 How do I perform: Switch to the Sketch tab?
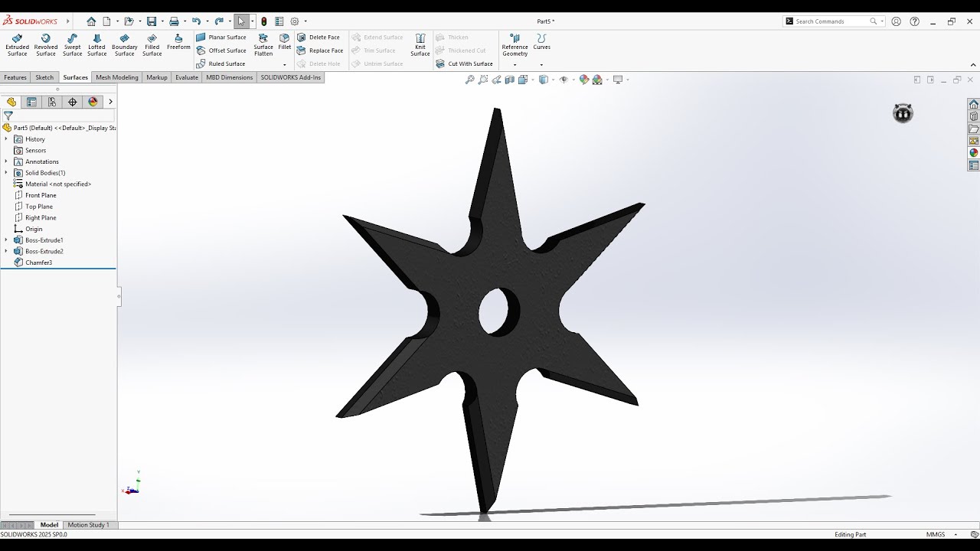[44, 77]
